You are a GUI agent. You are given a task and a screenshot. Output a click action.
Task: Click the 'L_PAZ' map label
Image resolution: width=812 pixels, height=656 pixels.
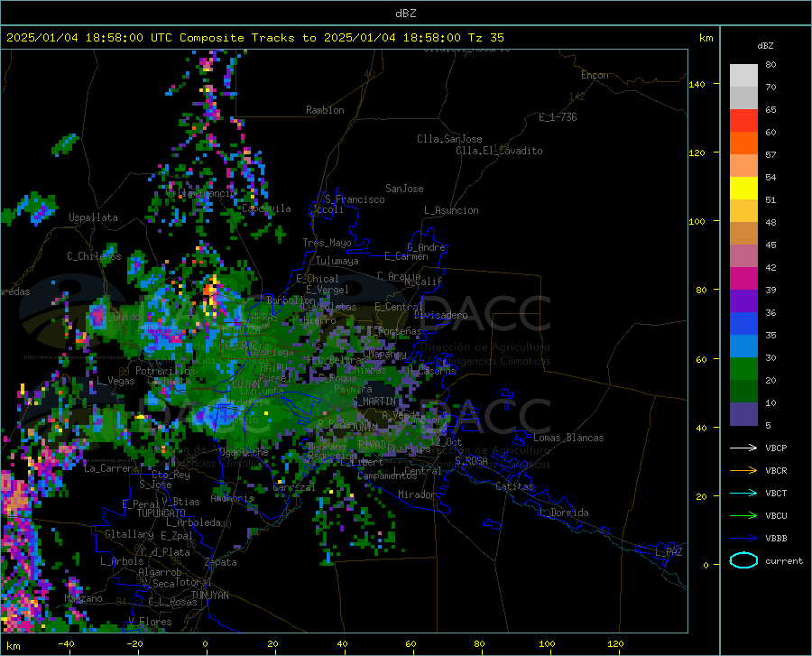click(669, 552)
